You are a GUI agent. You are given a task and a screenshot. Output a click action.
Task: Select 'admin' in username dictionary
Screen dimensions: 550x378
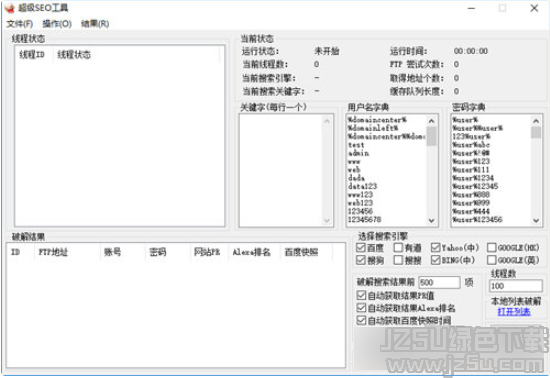(x=358, y=153)
